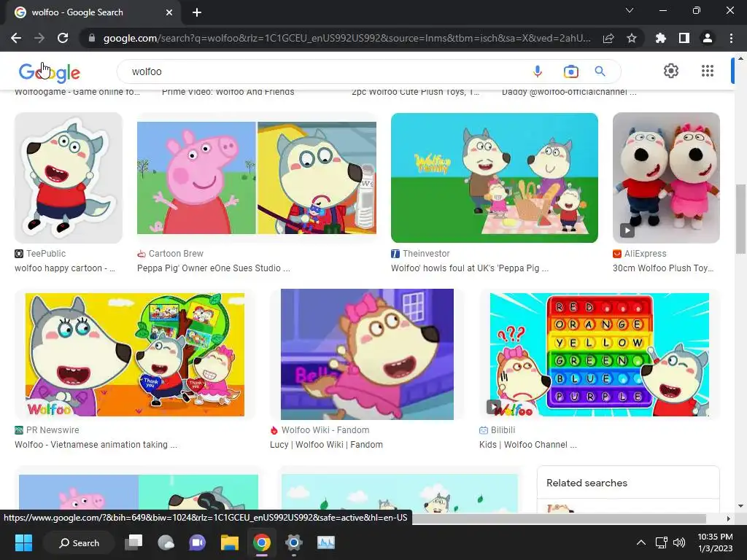This screenshot has height=560, width=747.
Task: Click the blue magnifier search button
Action: [x=600, y=71]
